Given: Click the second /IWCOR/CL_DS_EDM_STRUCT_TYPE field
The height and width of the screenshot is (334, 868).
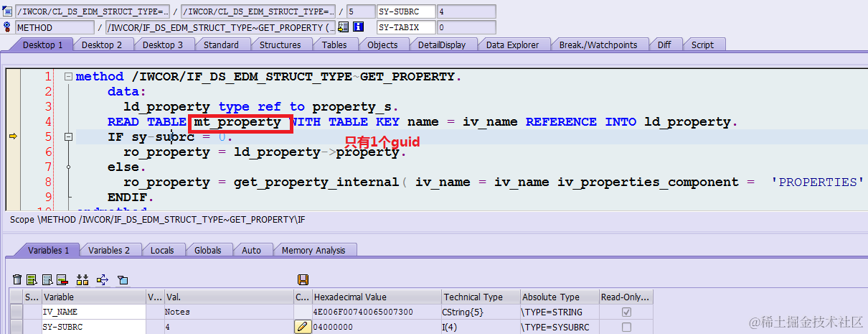Looking at the screenshot, I should tap(258, 11).
